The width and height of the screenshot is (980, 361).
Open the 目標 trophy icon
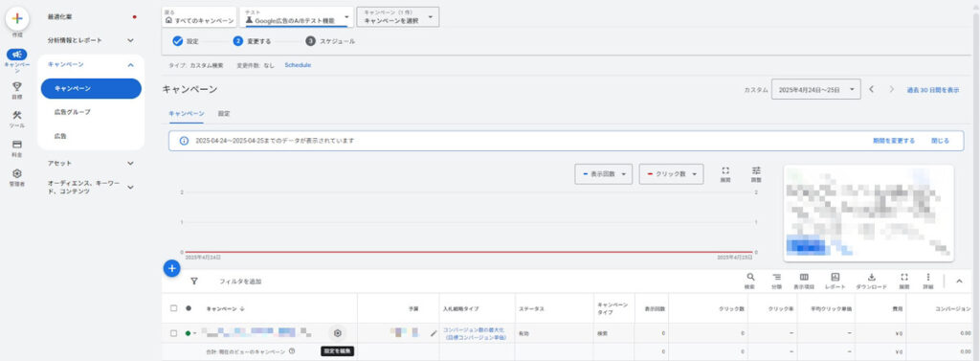[17, 87]
